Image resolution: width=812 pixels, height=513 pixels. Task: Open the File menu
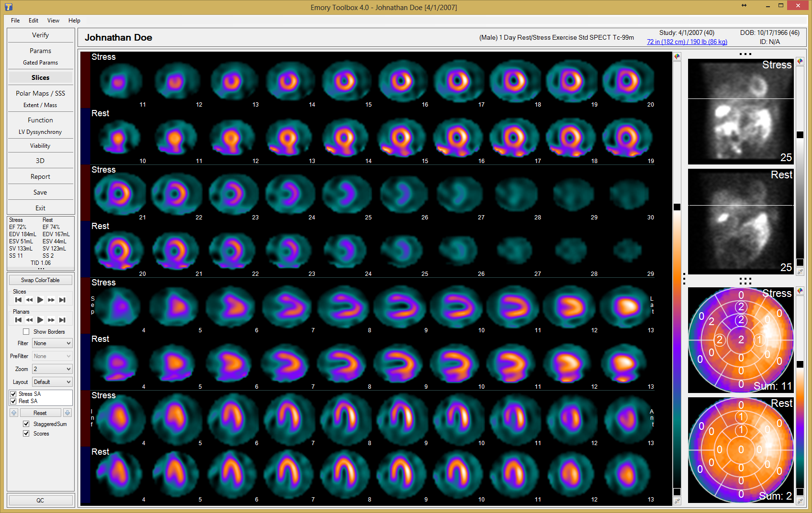tap(15, 21)
